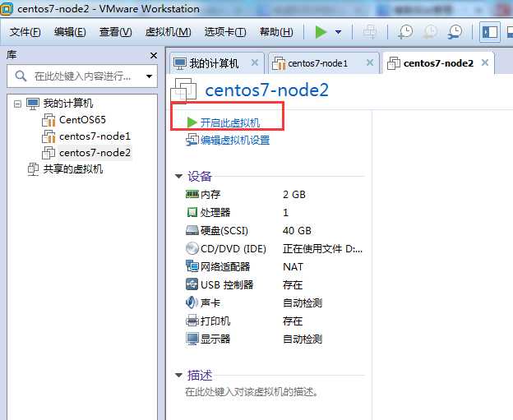
Task: Collapse the 我的计算机 tree node
Action: pos(17,104)
